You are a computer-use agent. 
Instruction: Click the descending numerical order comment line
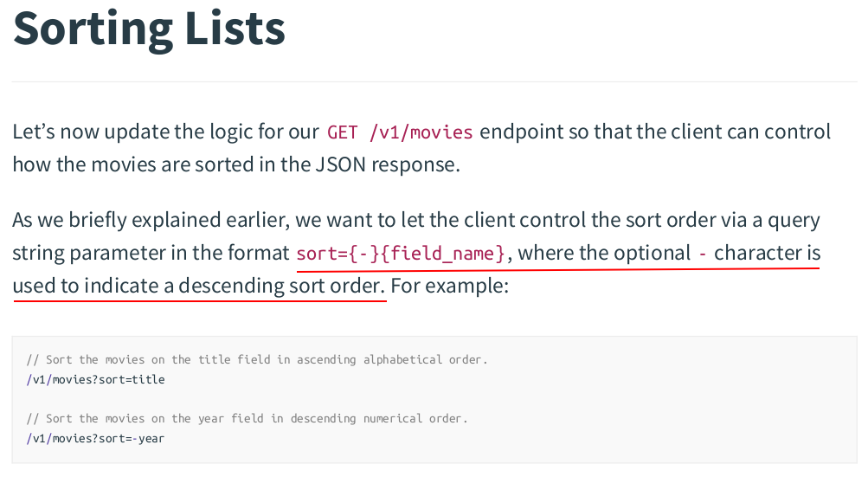(247, 418)
